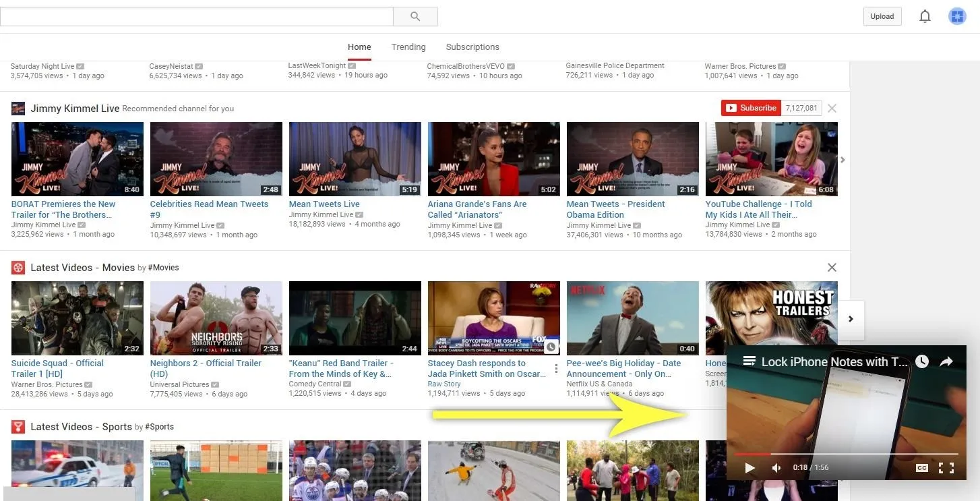The width and height of the screenshot is (980, 501).
Task: Open Ariana Grande's Fans Arianators video title
Action: [477, 210]
